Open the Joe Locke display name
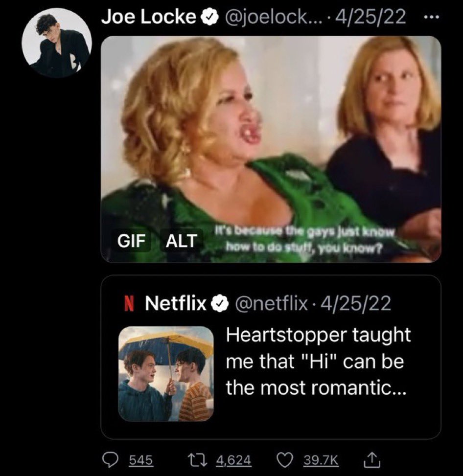This screenshot has width=463, height=476. (149, 17)
